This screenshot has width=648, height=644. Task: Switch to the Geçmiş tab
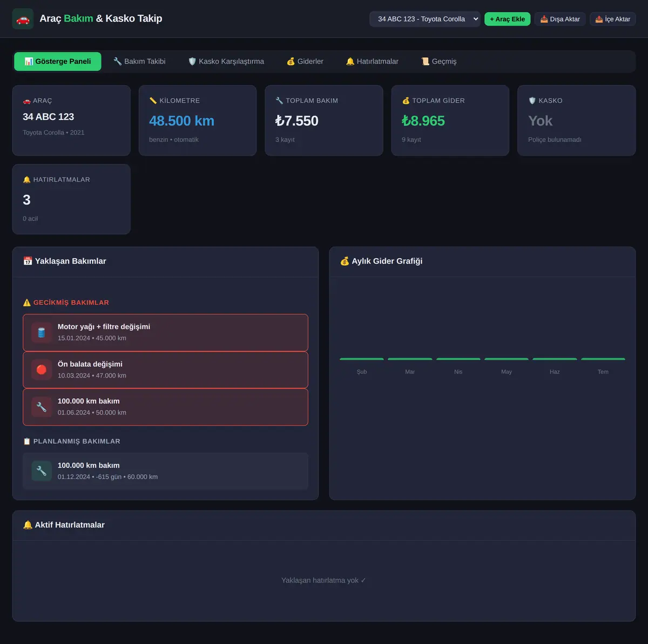tap(438, 62)
